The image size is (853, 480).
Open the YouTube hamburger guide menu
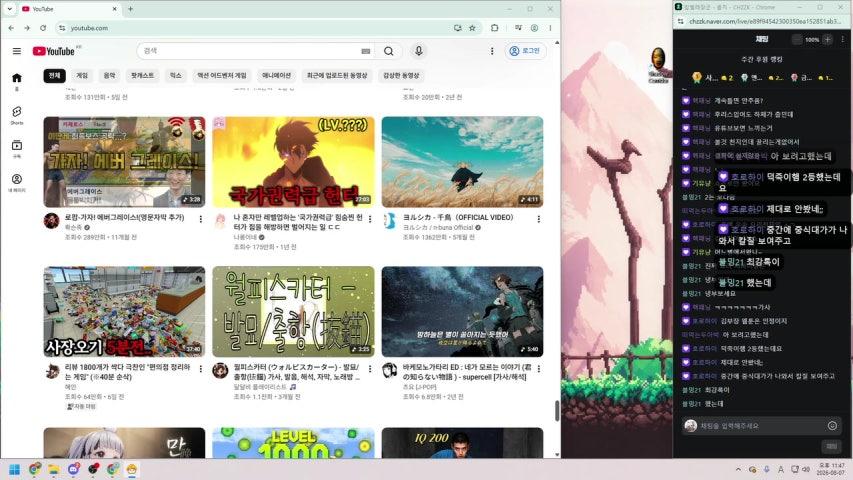point(17,51)
